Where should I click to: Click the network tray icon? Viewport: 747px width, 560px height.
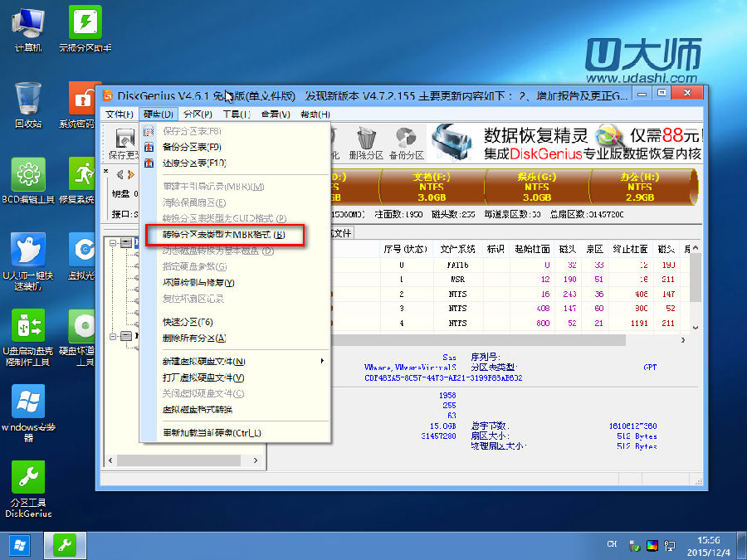671,546
